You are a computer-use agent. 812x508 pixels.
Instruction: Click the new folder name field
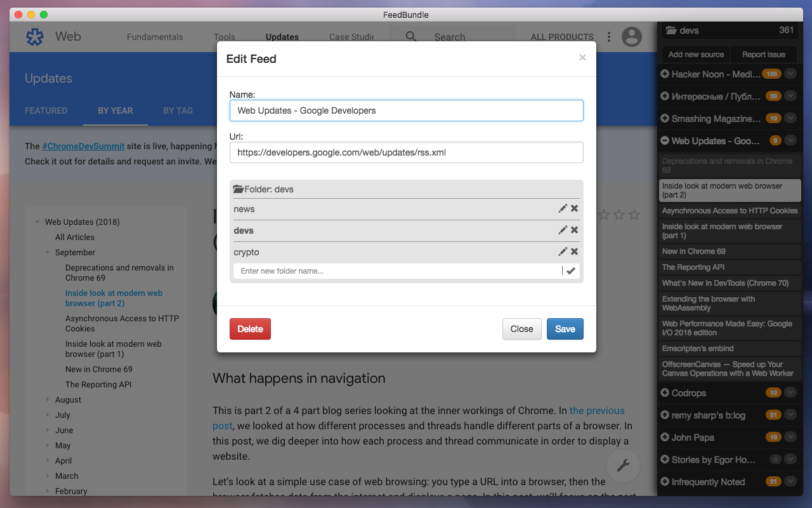pos(398,271)
